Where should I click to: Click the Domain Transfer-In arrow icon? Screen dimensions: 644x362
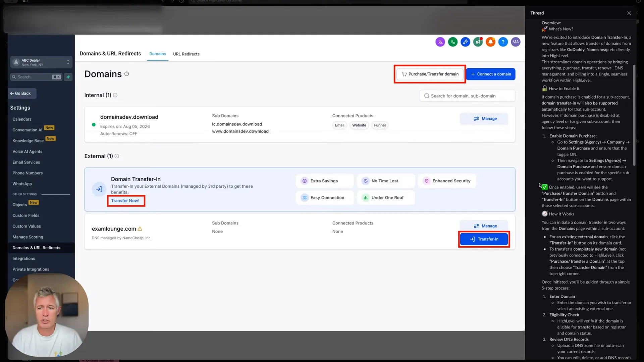(99, 189)
